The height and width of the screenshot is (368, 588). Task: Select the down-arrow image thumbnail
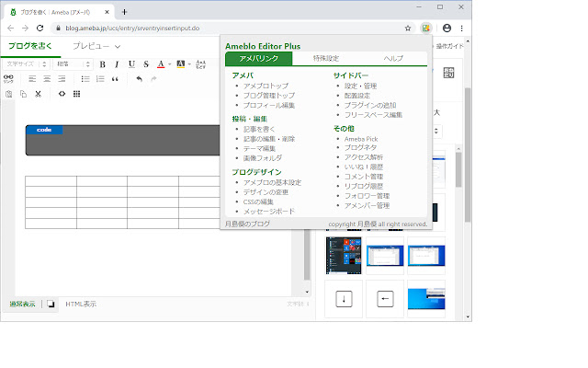(x=344, y=299)
